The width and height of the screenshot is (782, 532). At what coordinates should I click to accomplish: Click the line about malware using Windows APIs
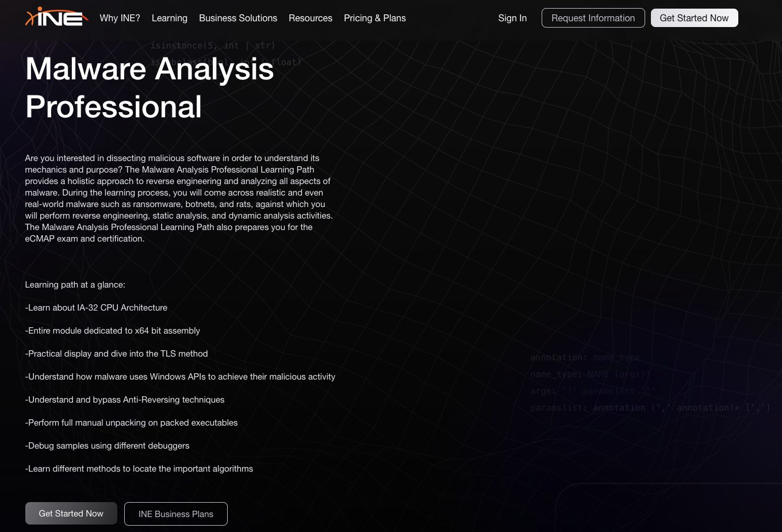click(180, 377)
